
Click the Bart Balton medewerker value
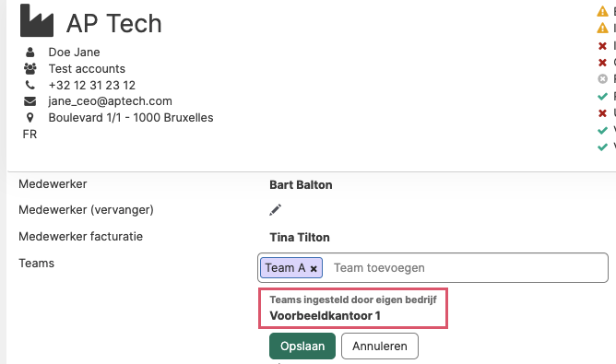tap(301, 185)
